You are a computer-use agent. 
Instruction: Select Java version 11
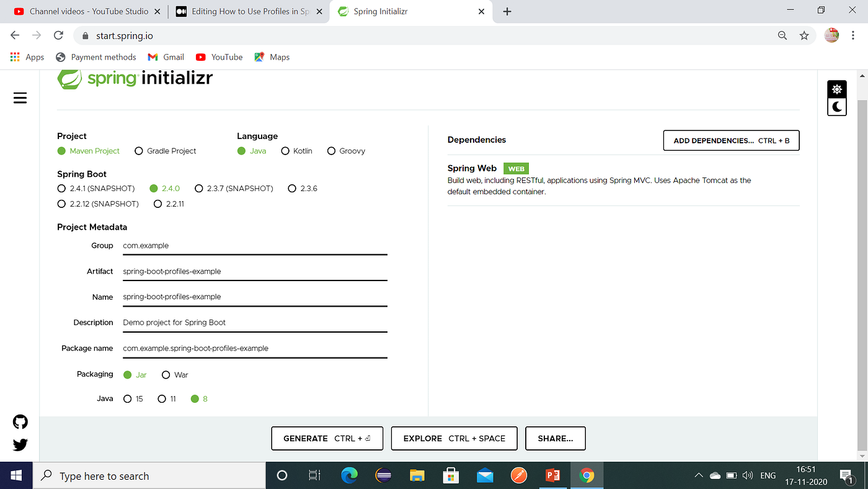coord(161,398)
